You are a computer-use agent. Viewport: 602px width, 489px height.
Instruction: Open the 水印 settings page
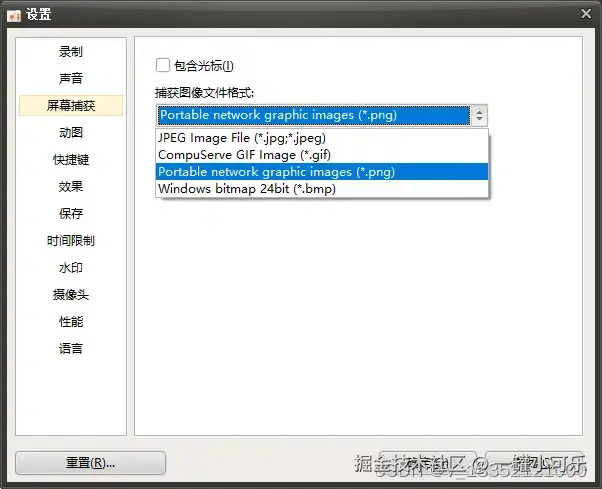(71, 268)
